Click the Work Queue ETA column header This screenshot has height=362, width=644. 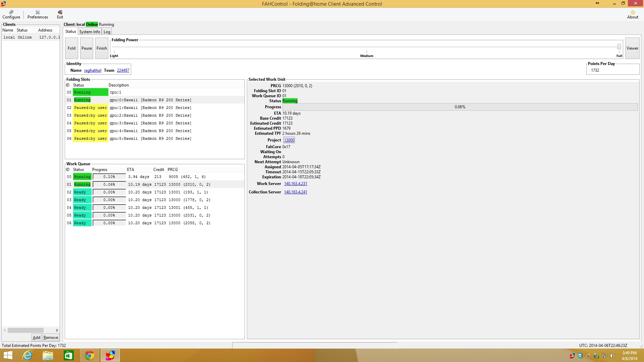[130, 170]
